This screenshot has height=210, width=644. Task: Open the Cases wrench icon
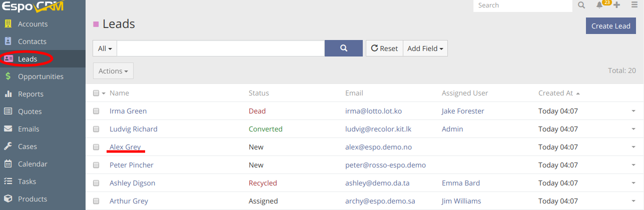[8, 146]
